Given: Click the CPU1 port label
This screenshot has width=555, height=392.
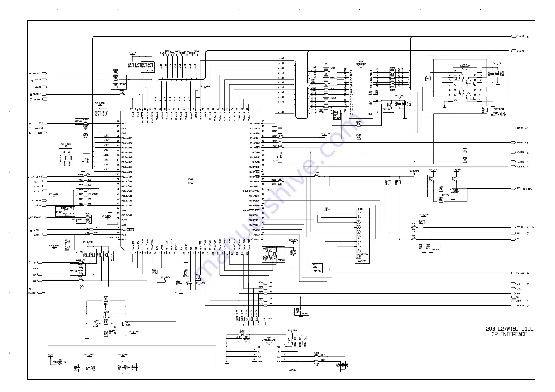Looking at the screenshot, I should click(519, 284).
